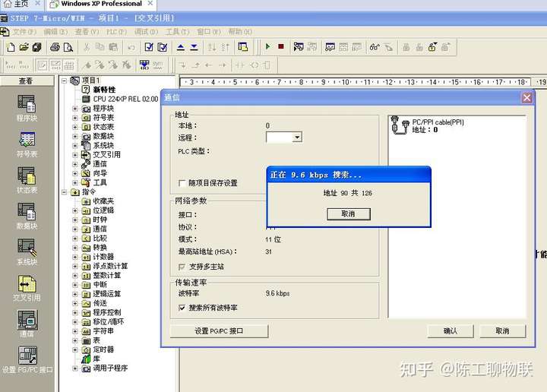Click the green RUN mode icon

coord(267,47)
